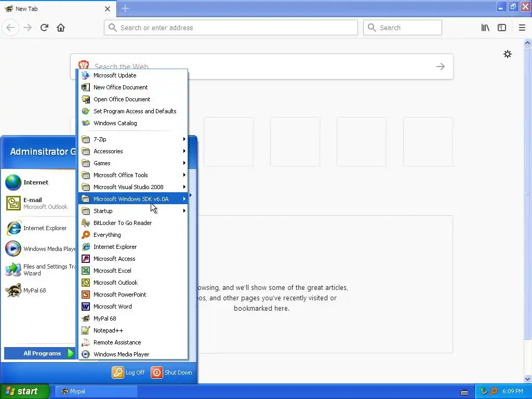Open Windows Media Player from programs list
This screenshot has width=532, height=399.
132,354
